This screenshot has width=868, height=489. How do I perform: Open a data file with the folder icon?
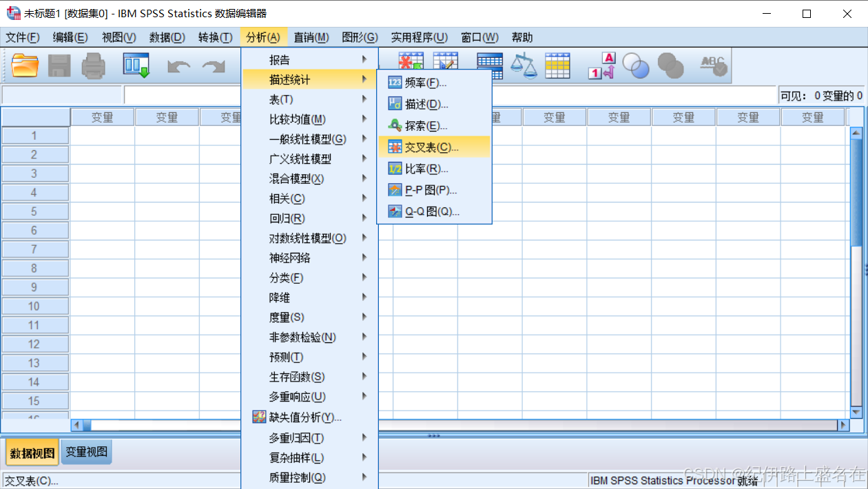click(x=25, y=66)
